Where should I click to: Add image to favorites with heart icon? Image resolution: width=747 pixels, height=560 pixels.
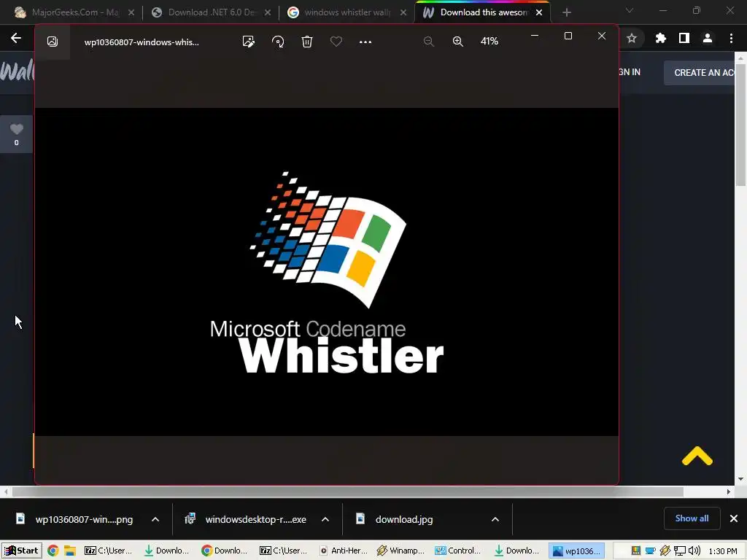click(336, 42)
